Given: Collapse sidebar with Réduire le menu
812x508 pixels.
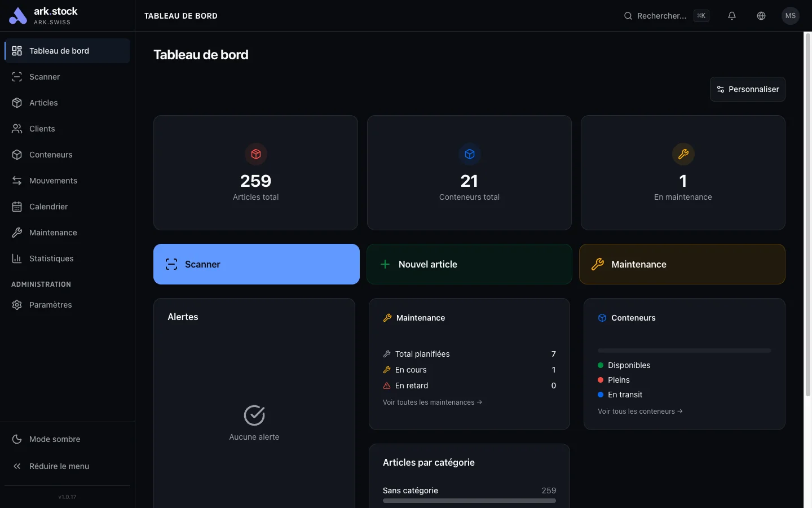Looking at the screenshot, I should [59, 466].
